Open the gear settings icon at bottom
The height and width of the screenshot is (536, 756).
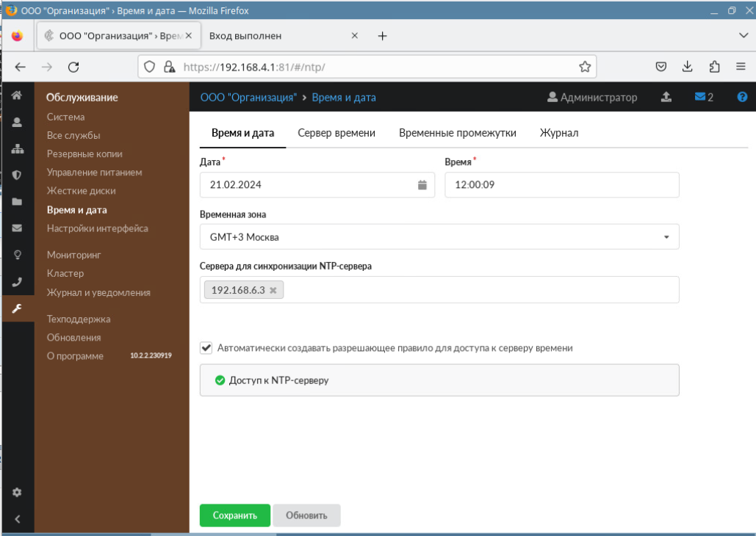pyautogui.click(x=17, y=492)
